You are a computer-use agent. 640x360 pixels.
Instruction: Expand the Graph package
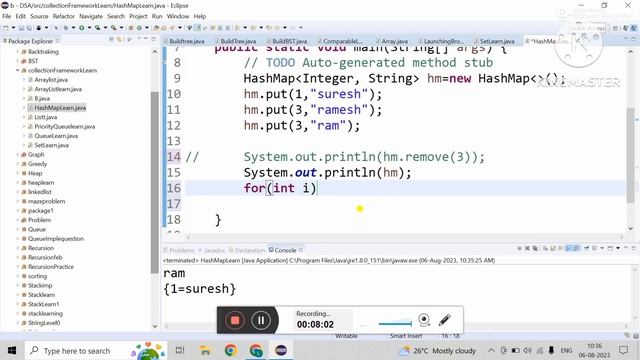pyautogui.click(x=18, y=155)
